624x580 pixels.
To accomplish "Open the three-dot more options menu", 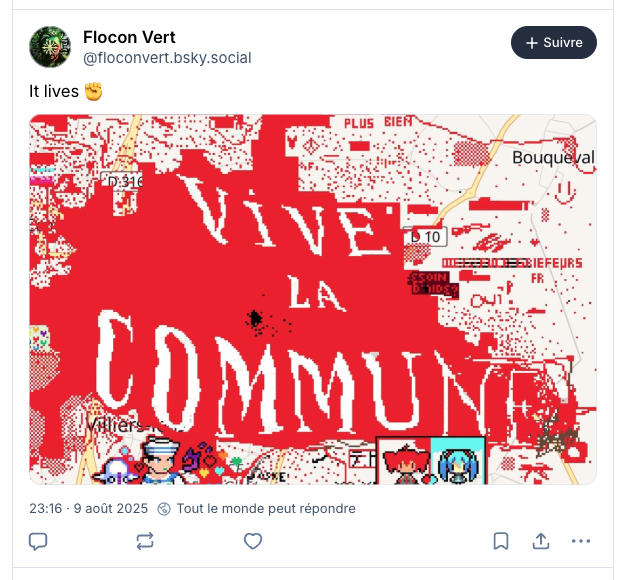I will [581, 541].
